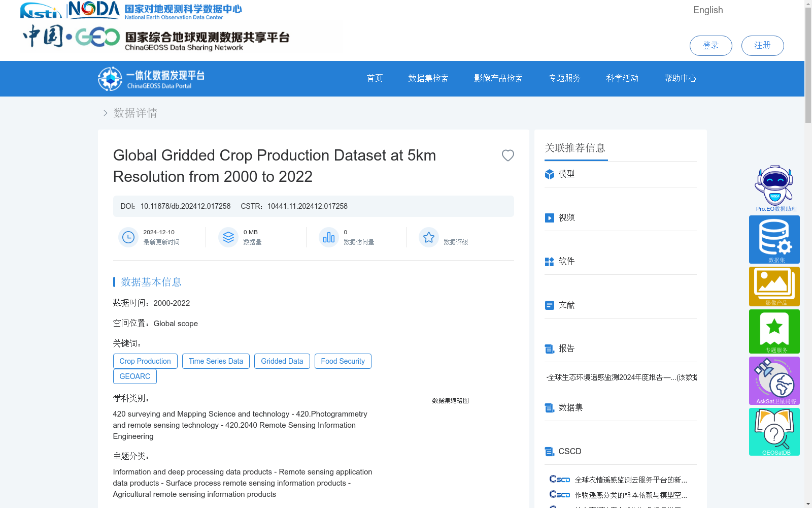Click the 数据时间 value 2000-2022
Viewport: 812px width, 508px height.
tap(172, 303)
